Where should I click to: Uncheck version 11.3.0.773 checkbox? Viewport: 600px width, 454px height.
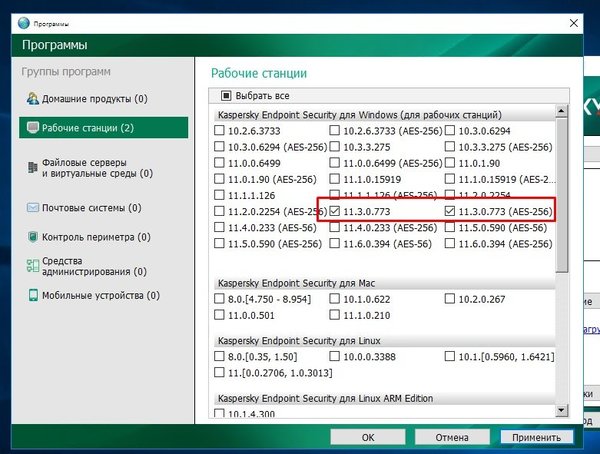tap(336, 211)
